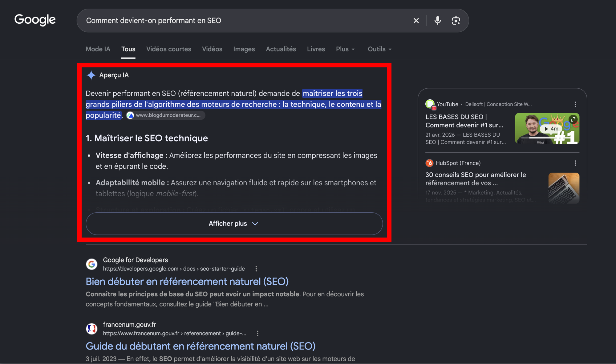Open 'LES BASES DU SEO' video title
This screenshot has height=364, width=616.
pos(464,121)
